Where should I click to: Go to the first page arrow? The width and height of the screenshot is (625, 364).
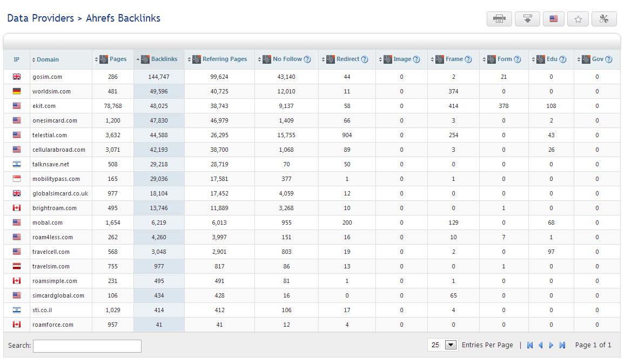(530, 345)
